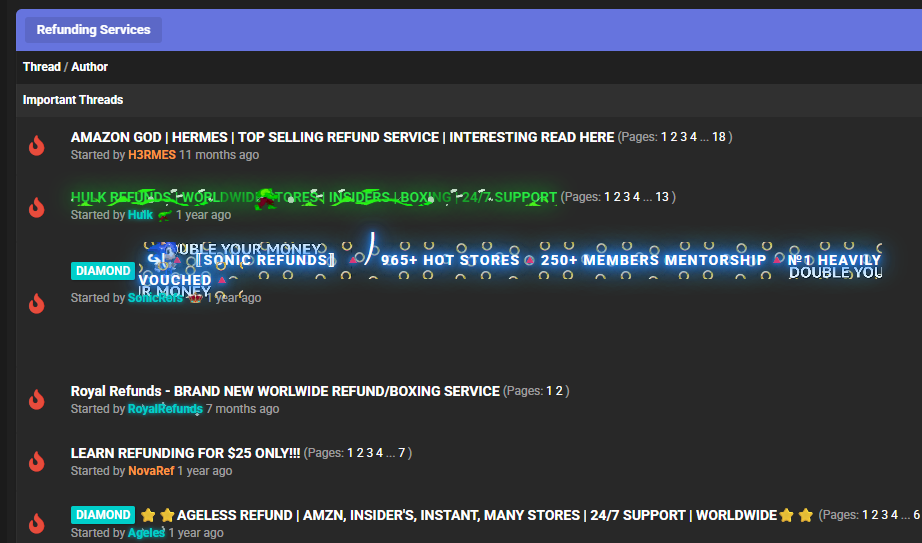View the SonicRefs user profile
This screenshot has height=543, width=922.
tap(155, 298)
